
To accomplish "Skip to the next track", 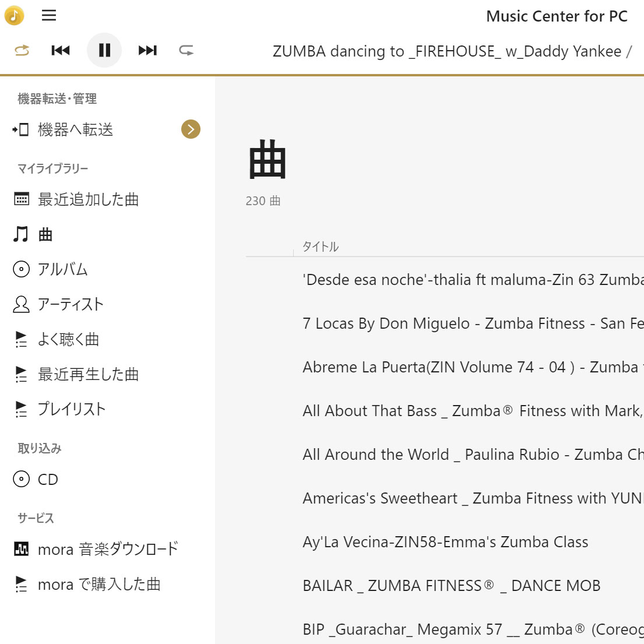I will (x=147, y=50).
